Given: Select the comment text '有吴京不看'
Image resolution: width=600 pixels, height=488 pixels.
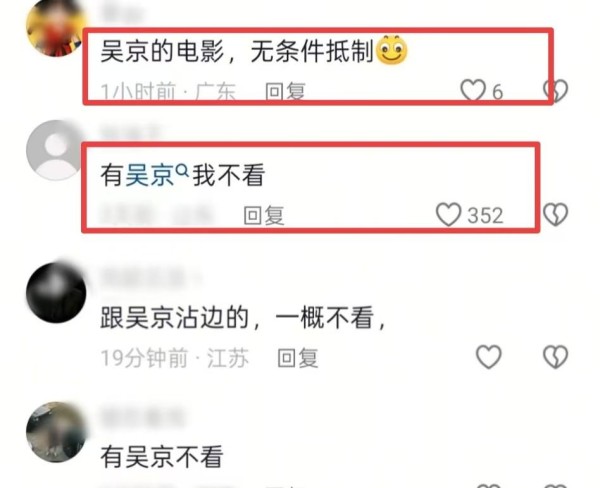Looking at the screenshot, I should point(162,456).
